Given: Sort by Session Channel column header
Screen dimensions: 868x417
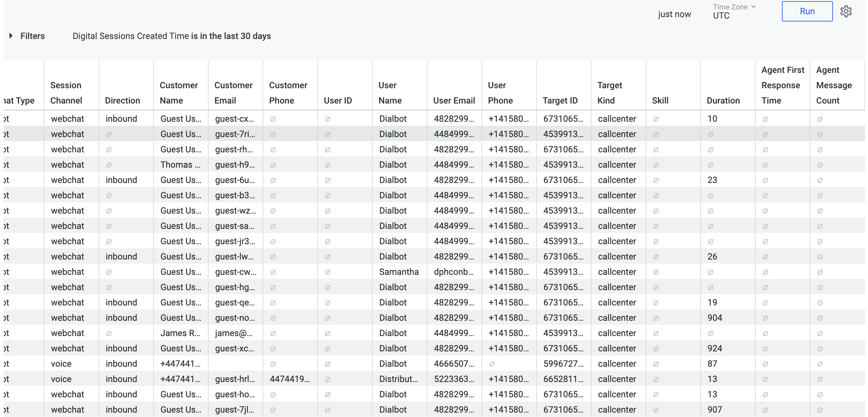Looking at the screenshot, I should coord(66,93).
